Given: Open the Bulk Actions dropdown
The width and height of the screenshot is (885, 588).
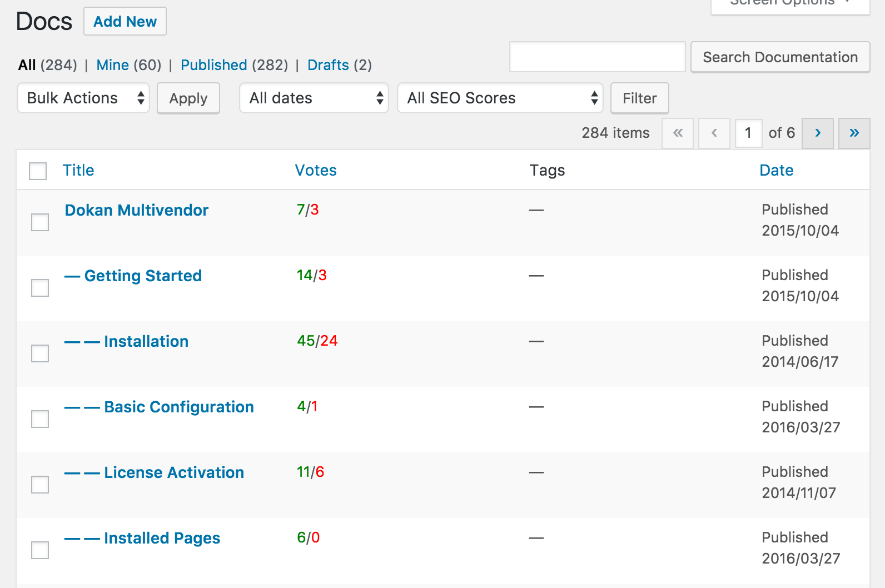Looking at the screenshot, I should (83, 98).
